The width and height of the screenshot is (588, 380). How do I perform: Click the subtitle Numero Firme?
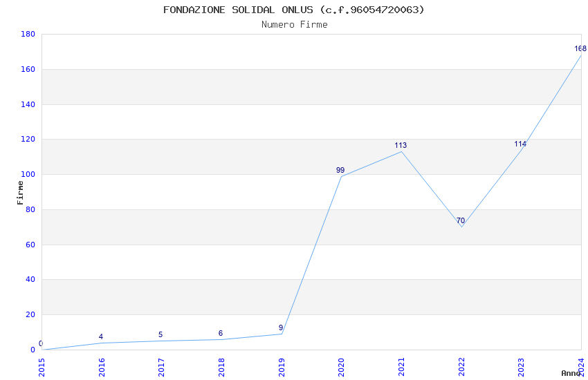click(295, 25)
